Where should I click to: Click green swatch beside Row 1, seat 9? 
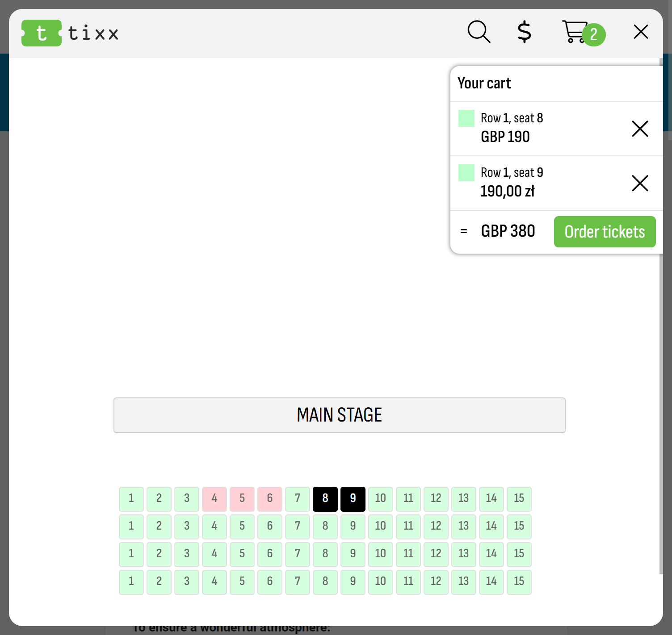click(466, 173)
